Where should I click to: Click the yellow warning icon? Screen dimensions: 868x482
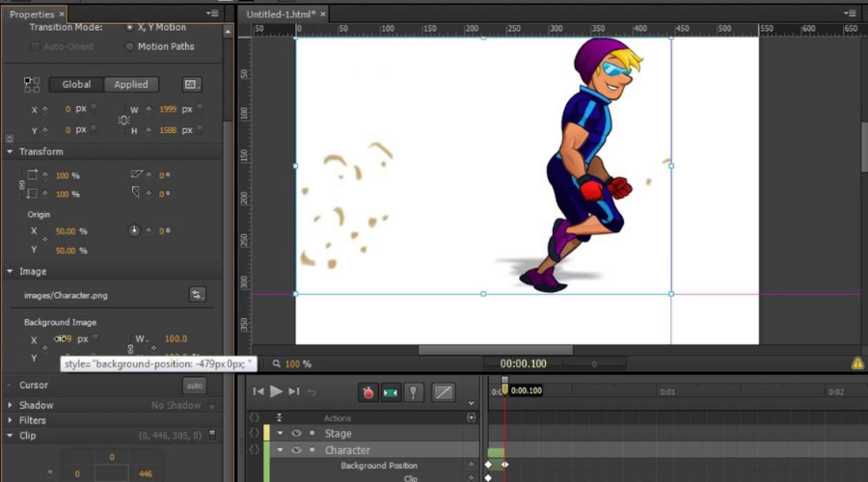(857, 363)
